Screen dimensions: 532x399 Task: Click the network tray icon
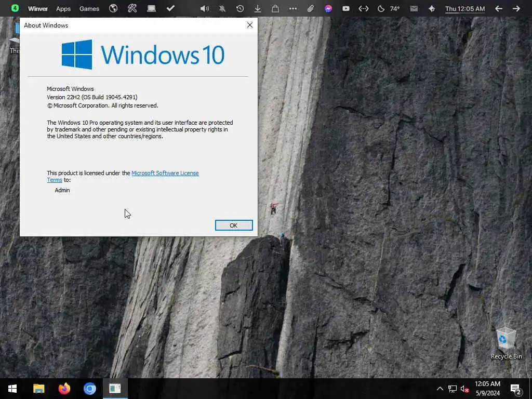click(x=453, y=389)
